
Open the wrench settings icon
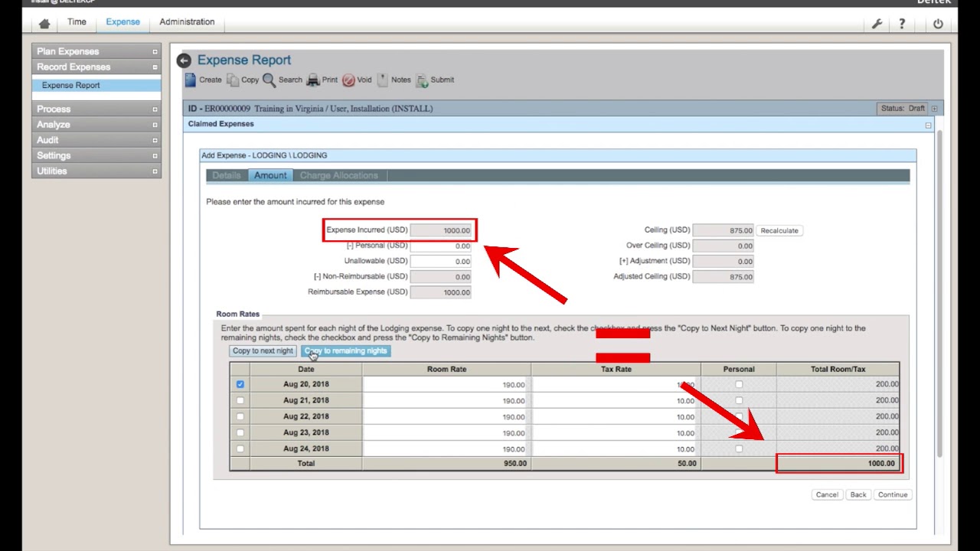tap(877, 24)
